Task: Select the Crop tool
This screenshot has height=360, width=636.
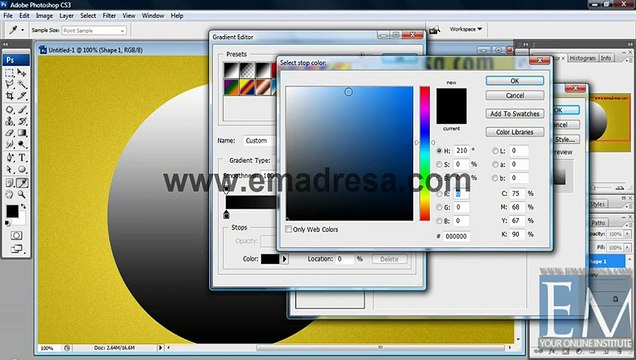Action: coord(9,96)
